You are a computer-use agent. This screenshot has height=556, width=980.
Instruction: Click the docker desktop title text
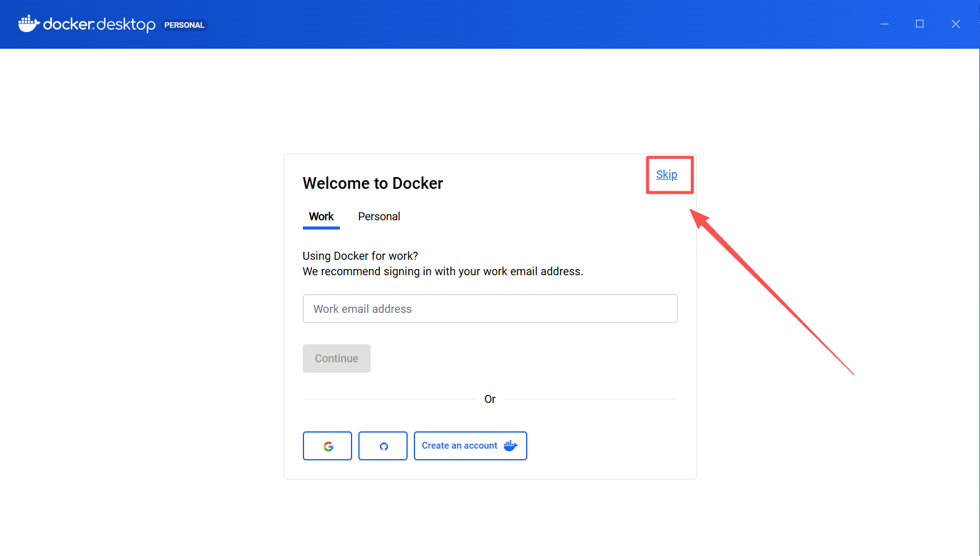click(99, 24)
